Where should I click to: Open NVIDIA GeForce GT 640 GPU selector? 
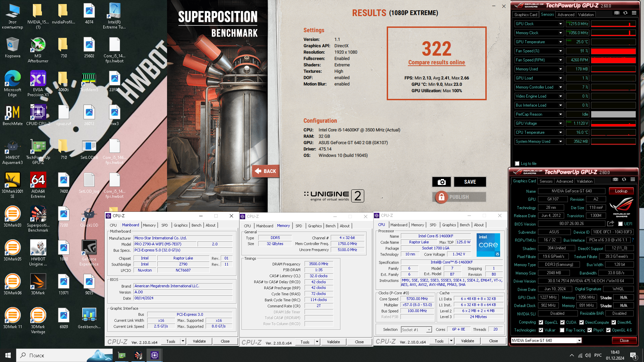pos(546,341)
